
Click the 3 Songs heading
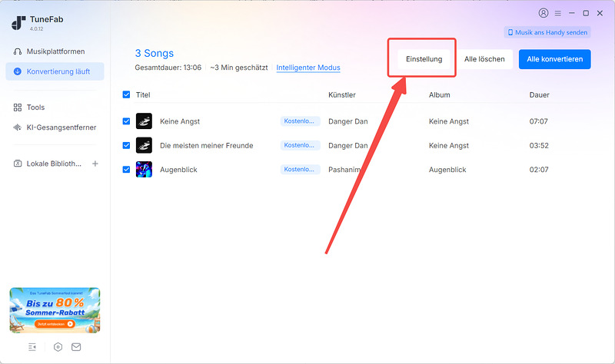pyautogui.click(x=155, y=53)
